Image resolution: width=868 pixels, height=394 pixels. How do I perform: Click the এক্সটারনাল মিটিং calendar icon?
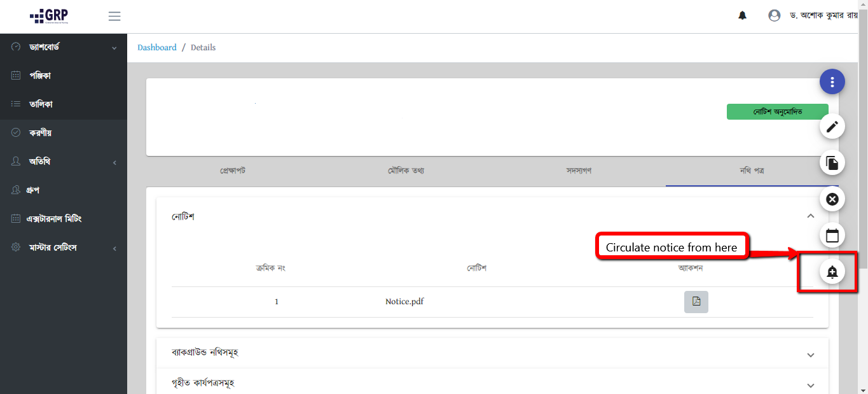pyautogui.click(x=16, y=219)
